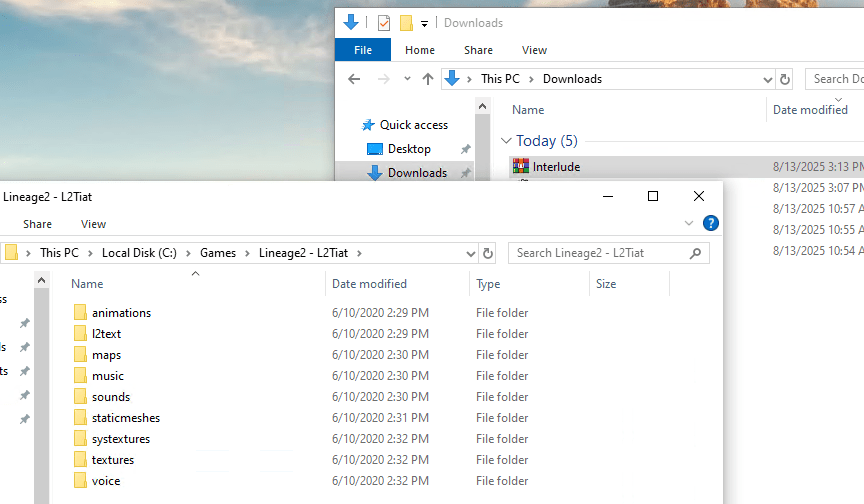Expand the Downloads address bar history dropdown
This screenshot has width=864, height=504.
767,79
